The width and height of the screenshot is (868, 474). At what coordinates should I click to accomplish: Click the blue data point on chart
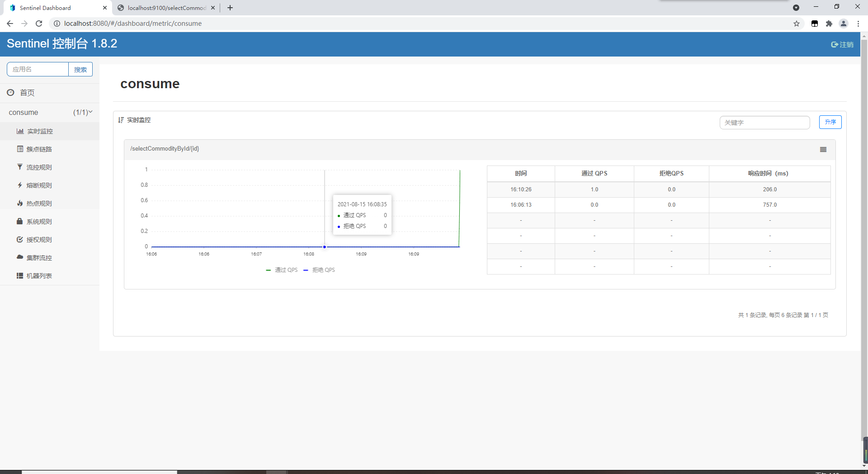(325, 247)
